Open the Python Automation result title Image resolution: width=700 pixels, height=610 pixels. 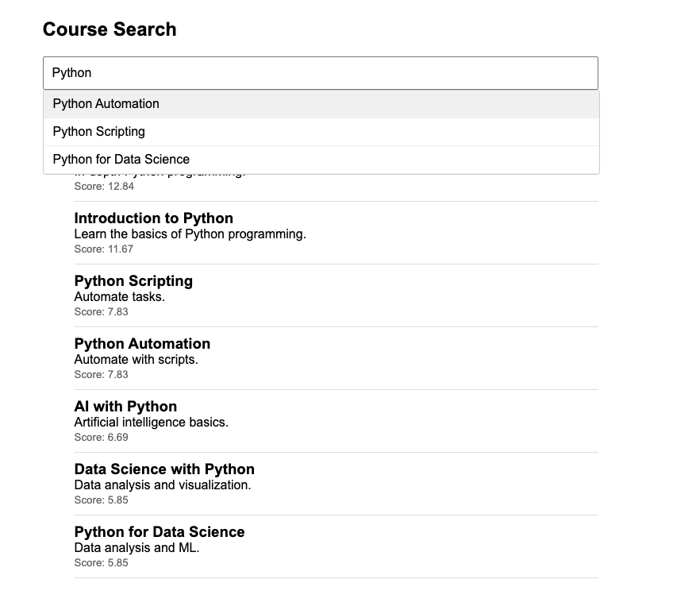click(142, 344)
